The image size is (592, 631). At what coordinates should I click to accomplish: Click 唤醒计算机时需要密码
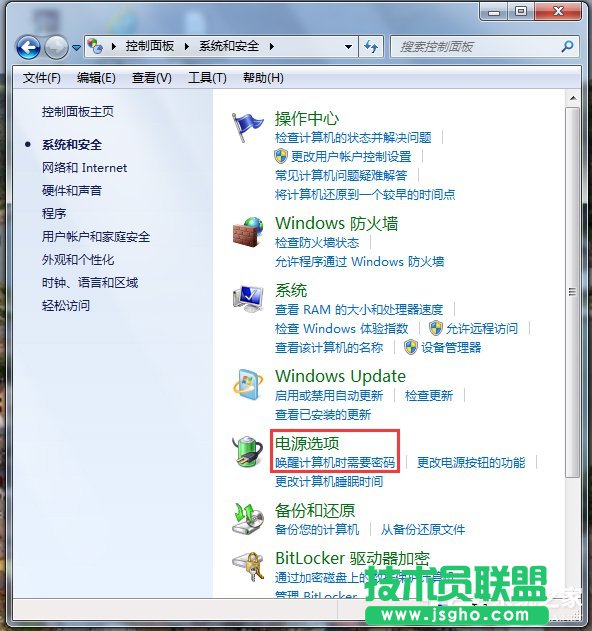pyautogui.click(x=335, y=462)
